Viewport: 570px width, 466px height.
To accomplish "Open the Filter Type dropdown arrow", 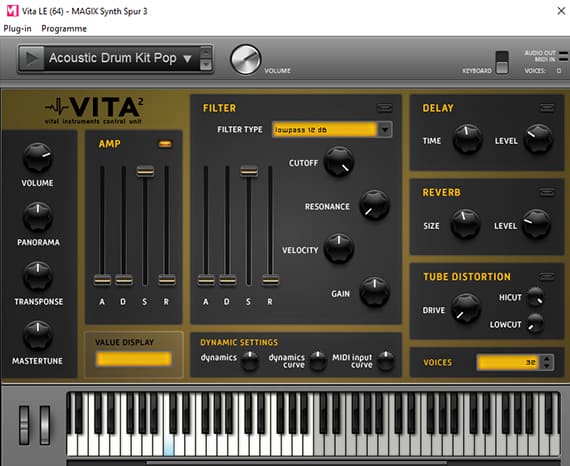I will click(385, 129).
